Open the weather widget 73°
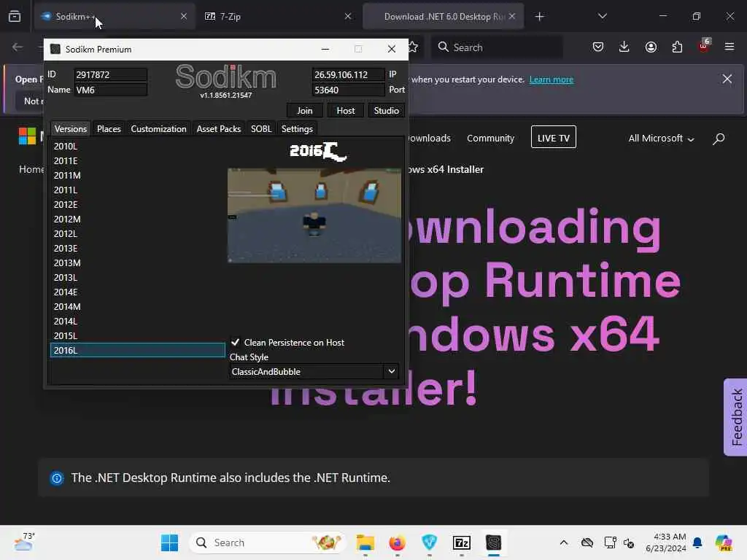 24,542
